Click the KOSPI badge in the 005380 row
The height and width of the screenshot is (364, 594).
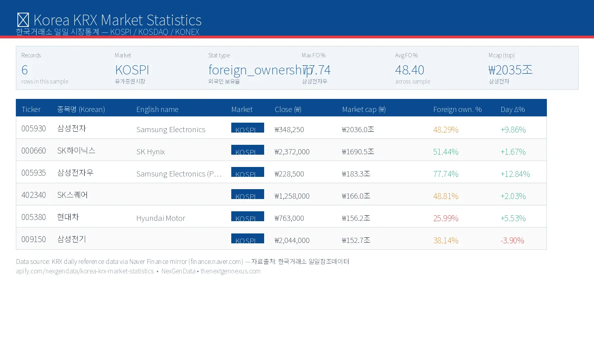[247, 216]
